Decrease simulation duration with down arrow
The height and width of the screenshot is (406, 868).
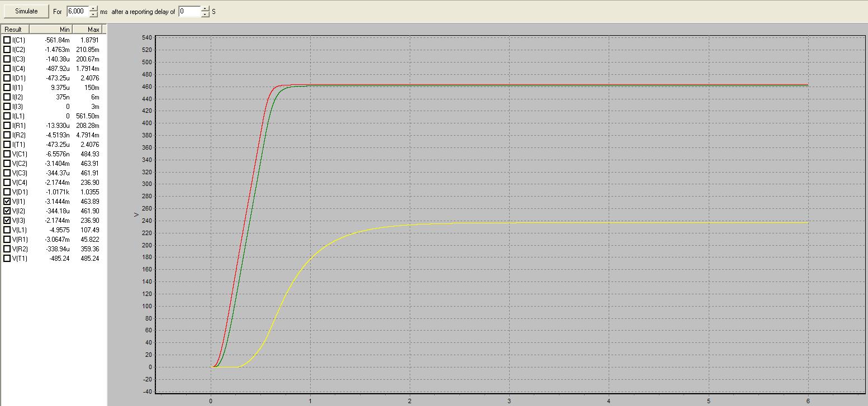tap(93, 14)
